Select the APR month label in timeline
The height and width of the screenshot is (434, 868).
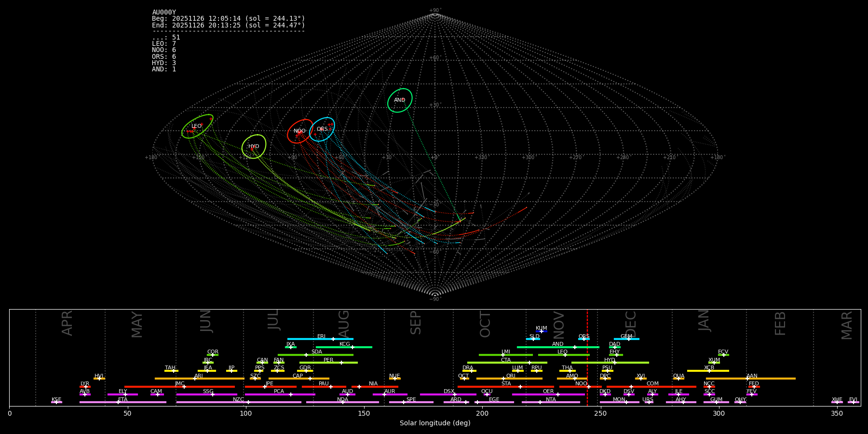[67, 323]
